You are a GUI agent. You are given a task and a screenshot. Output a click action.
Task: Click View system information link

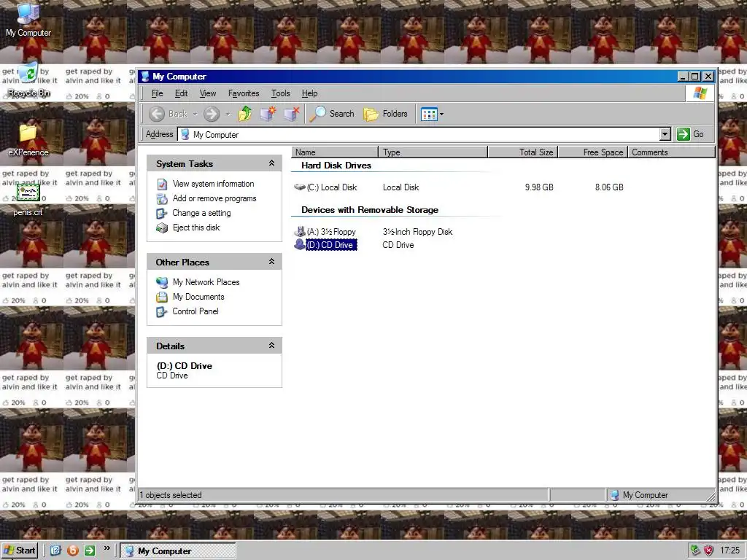tap(214, 184)
